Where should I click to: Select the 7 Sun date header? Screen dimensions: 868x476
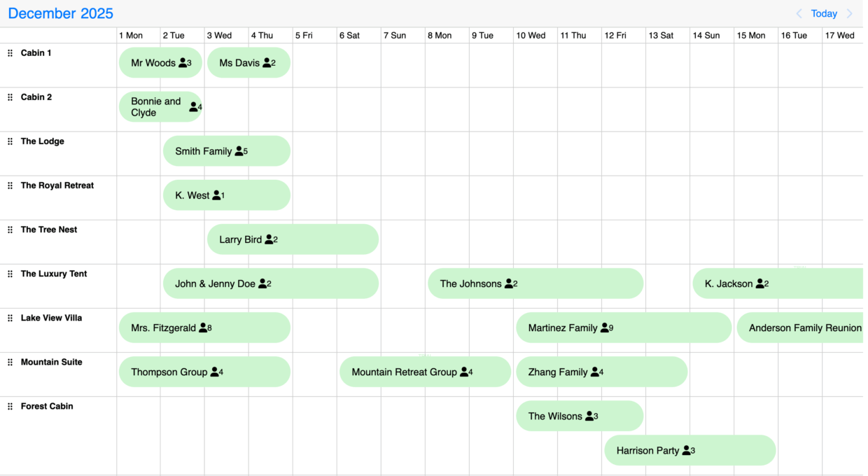point(398,36)
